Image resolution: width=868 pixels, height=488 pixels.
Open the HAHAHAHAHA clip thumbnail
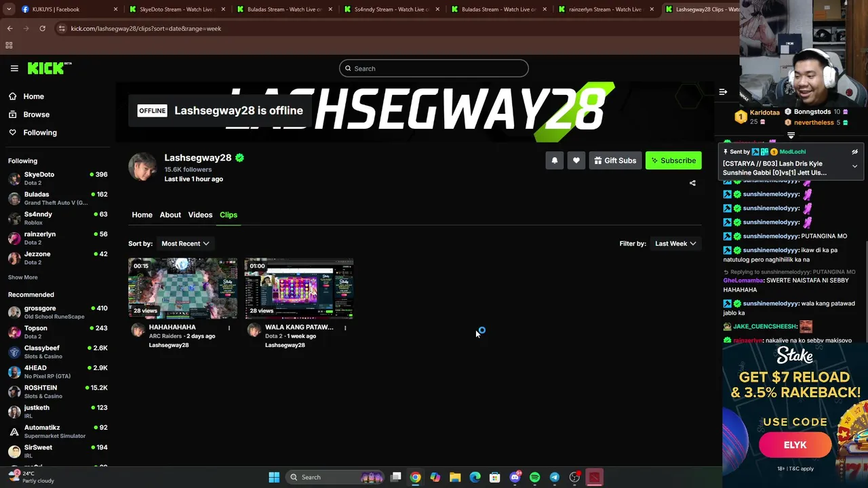tap(183, 288)
